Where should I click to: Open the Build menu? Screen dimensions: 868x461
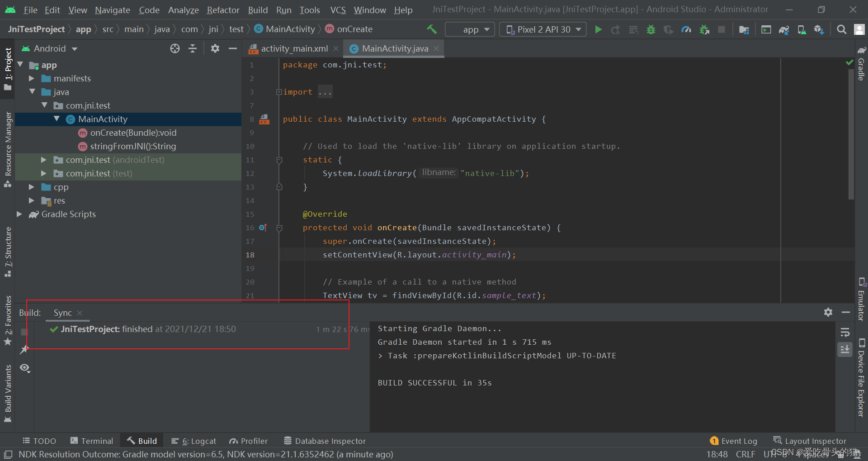click(258, 10)
